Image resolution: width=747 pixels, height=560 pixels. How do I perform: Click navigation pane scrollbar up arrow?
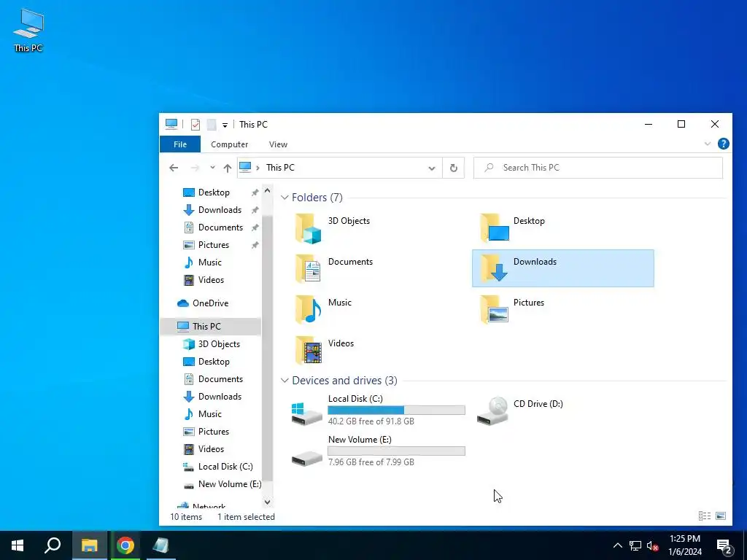click(x=267, y=190)
